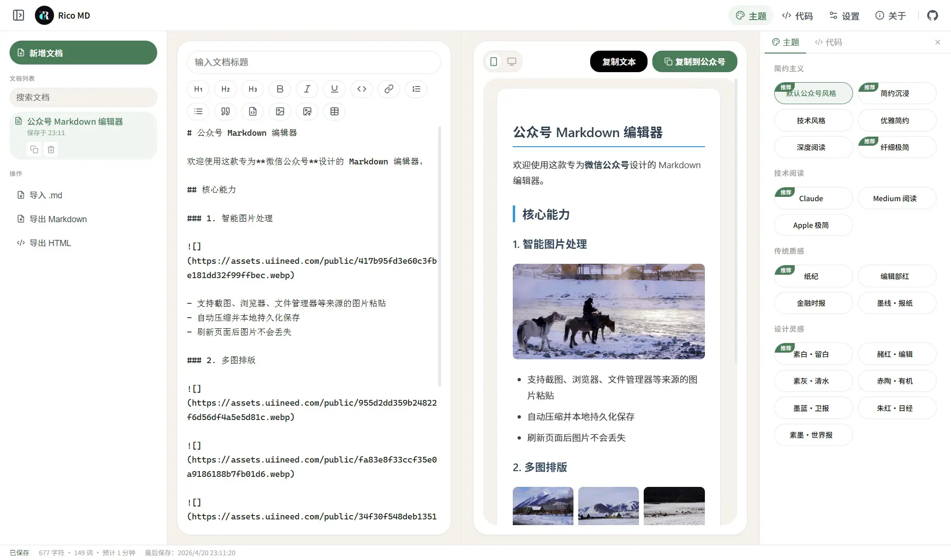
Task: Choose the 赤陶·有机 theme
Action: tap(897, 381)
